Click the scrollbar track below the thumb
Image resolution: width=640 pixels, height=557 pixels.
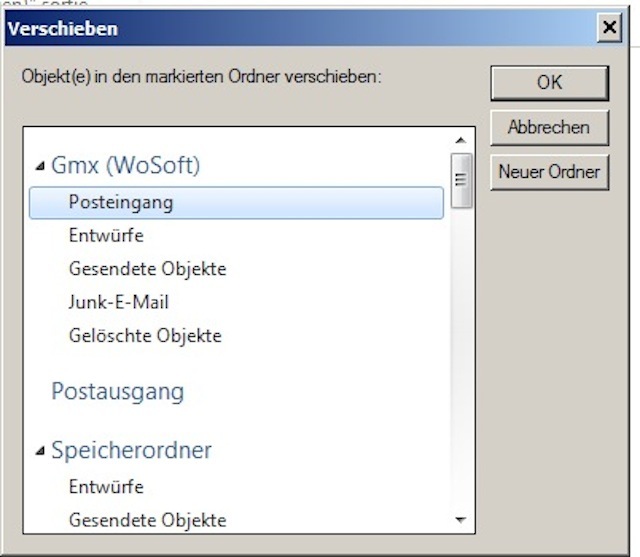(x=461, y=359)
